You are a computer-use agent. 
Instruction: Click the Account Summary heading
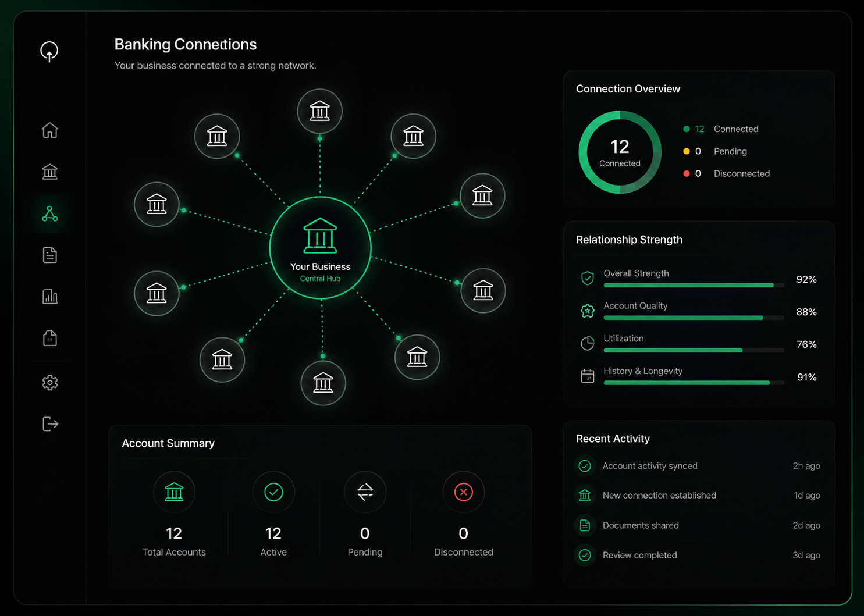(x=168, y=443)
